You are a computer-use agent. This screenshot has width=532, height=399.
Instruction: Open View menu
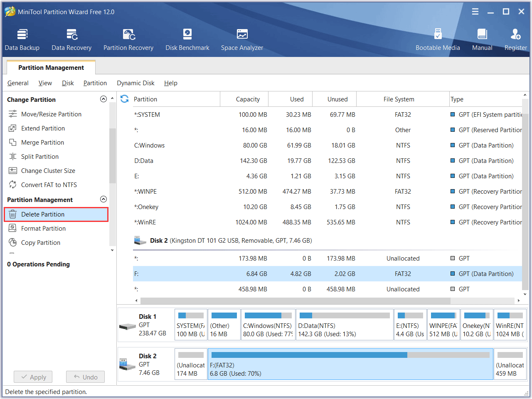pos(45,83)
